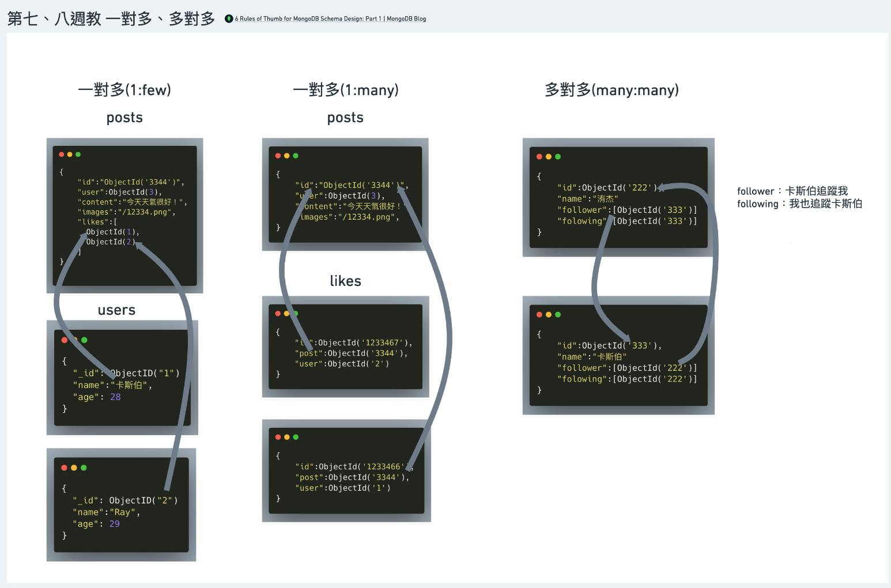Select the users code image with age 28
The height and width of the screenshot is (588, 891).
122,378
